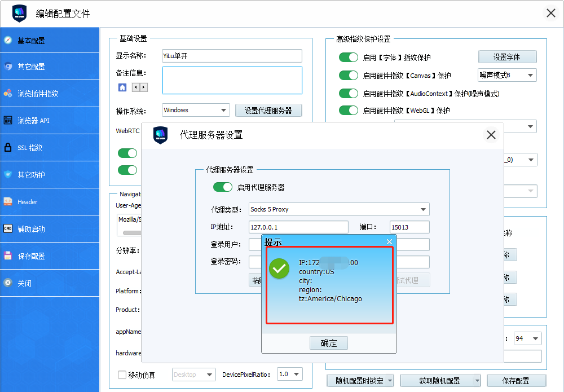Check the 移动仿真 checkbox
Viewport: 564px width, 392px height.
pos(122,375)
